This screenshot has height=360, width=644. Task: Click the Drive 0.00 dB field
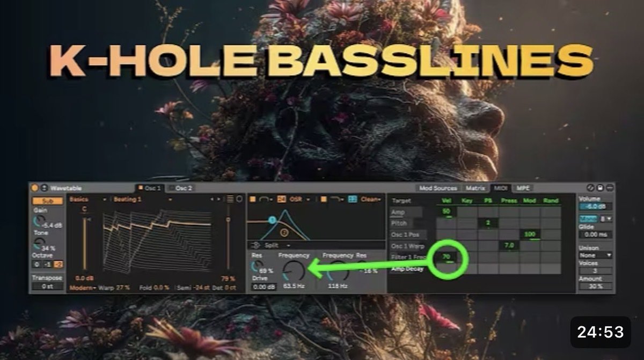click(264, 287)
